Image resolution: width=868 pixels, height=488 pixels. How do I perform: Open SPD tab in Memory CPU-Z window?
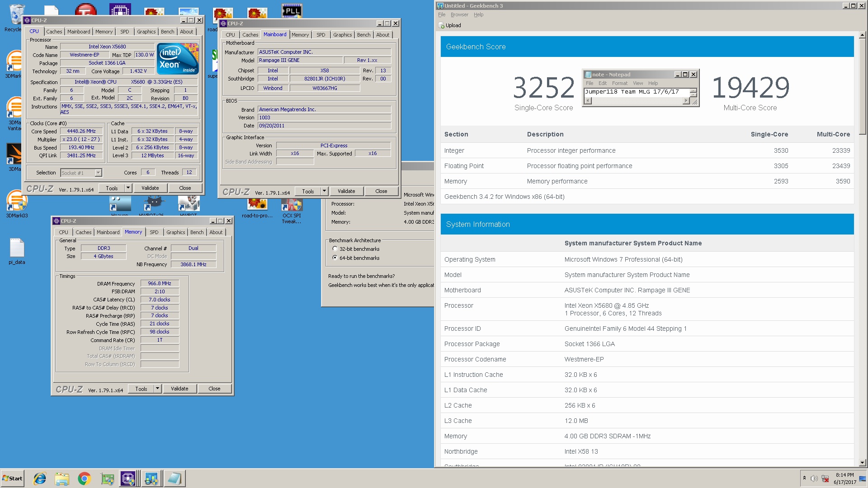[154, 232]
